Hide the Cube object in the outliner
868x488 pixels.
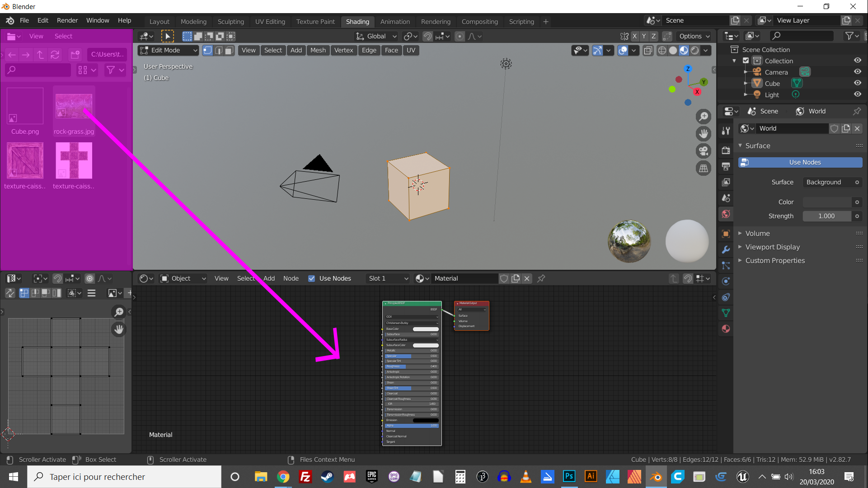(x=857, y=83)
